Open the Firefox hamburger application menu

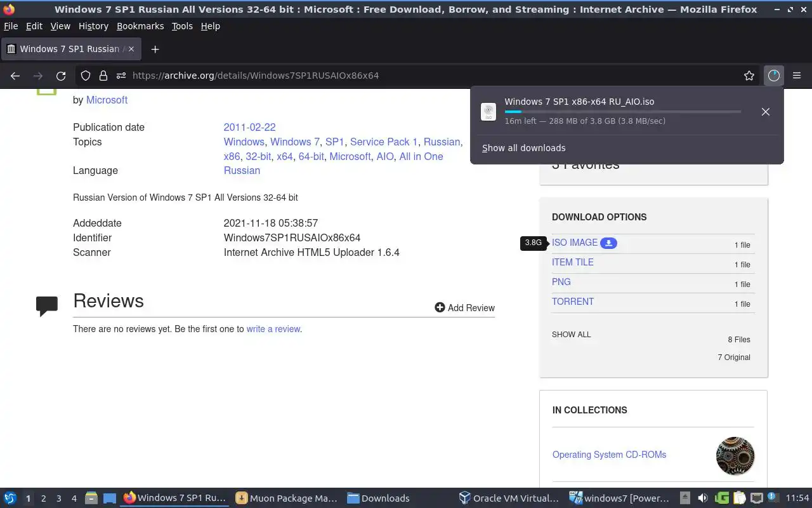(797, 76)
